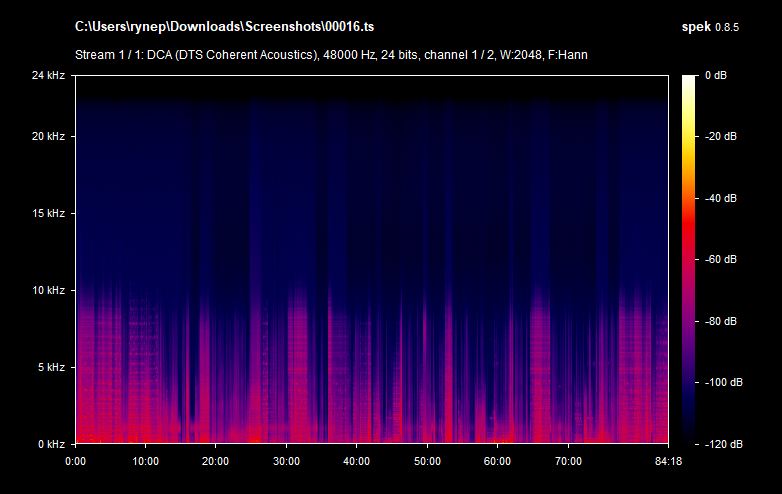Click the color legend bar gradient
The width and height of the screenshot is (782, 494).
[x=690, y=260]
